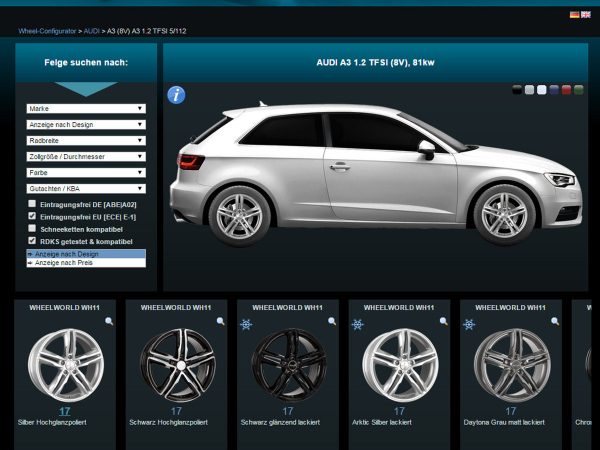Click 'AUDI A3 1.2 TFSI (8V), 81kw' title
Image resolution: width=600 pixels, height=450 pixels.
(375, 62)
